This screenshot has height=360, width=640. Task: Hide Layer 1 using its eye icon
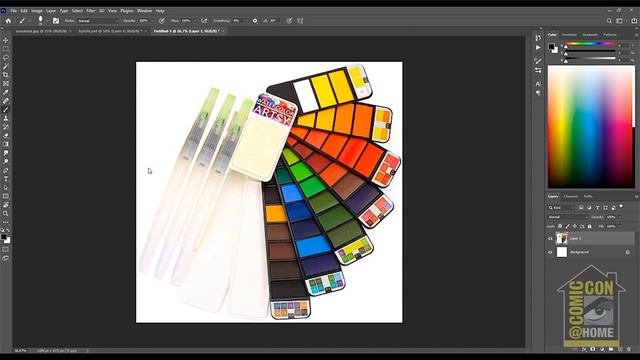[x=550, y=239]
